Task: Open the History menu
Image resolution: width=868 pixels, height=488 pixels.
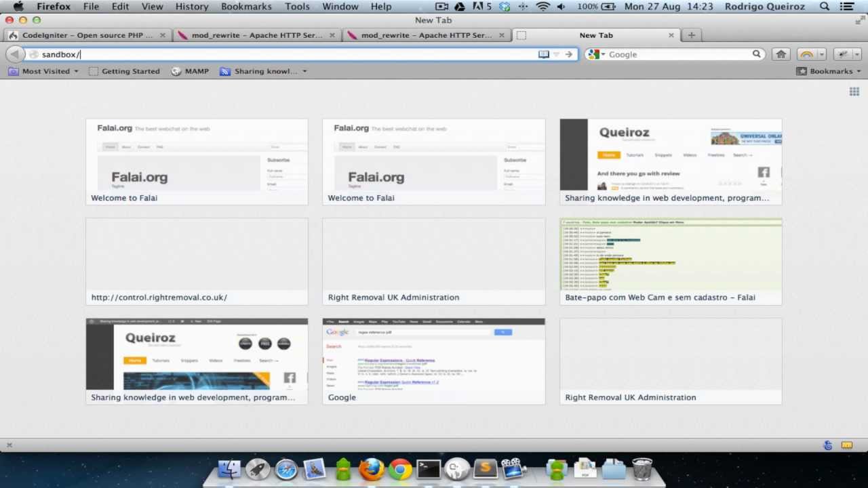Action: point(192,6)
